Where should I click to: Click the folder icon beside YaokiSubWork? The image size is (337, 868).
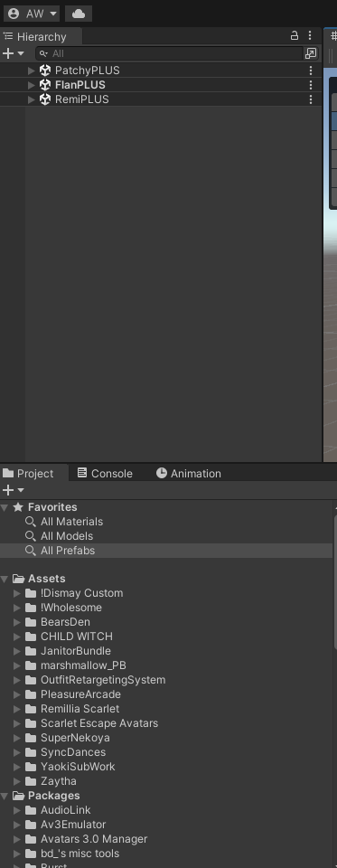31,766
